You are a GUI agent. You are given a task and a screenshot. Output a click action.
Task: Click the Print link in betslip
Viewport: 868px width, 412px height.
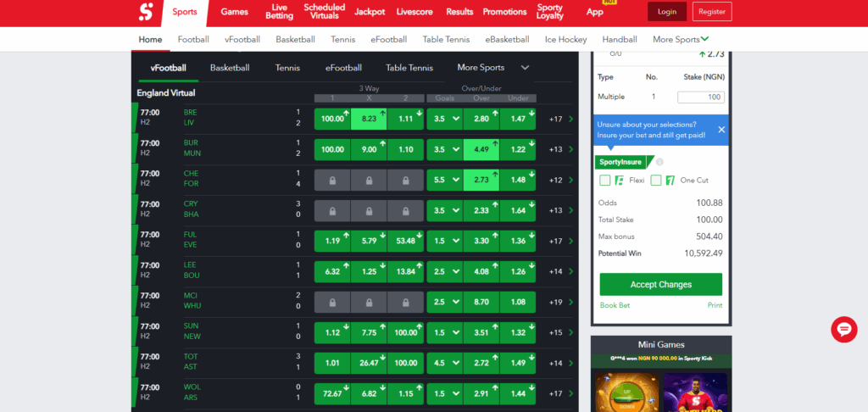(x=715, y=305)
